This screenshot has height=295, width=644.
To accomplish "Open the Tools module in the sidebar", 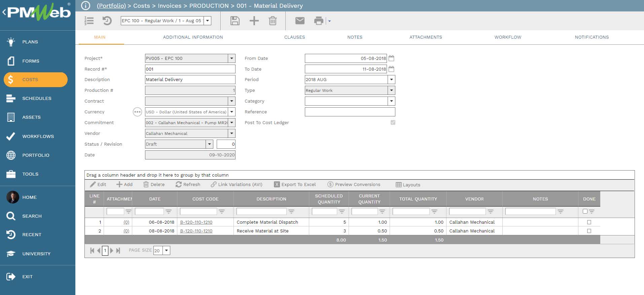I will 30,174.
